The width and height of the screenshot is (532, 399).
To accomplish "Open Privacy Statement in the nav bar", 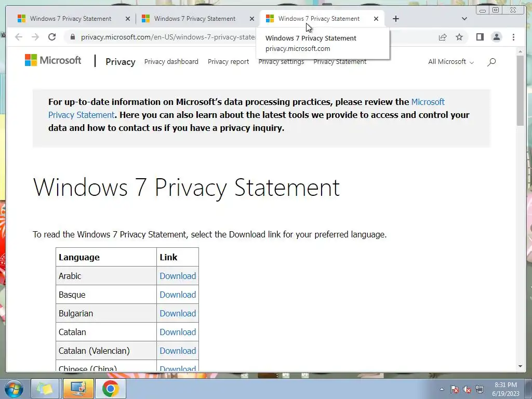I will [340, 62].
